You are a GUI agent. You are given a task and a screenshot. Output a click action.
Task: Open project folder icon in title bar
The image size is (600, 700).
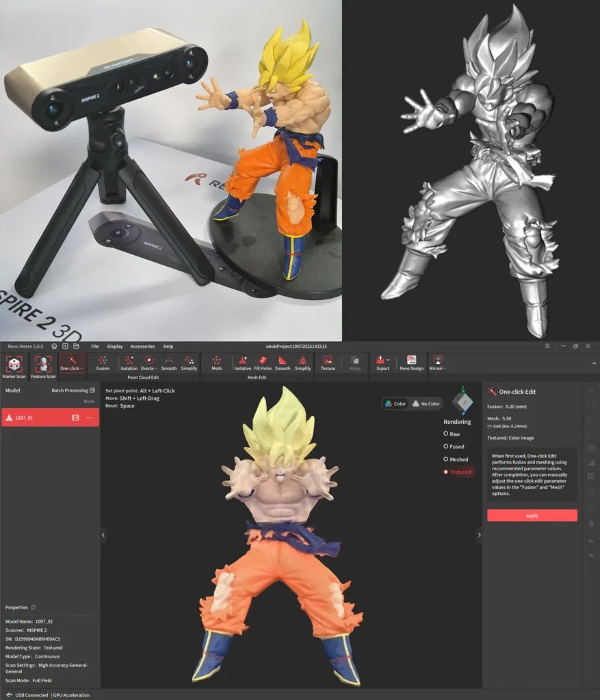tap(76, 346)
